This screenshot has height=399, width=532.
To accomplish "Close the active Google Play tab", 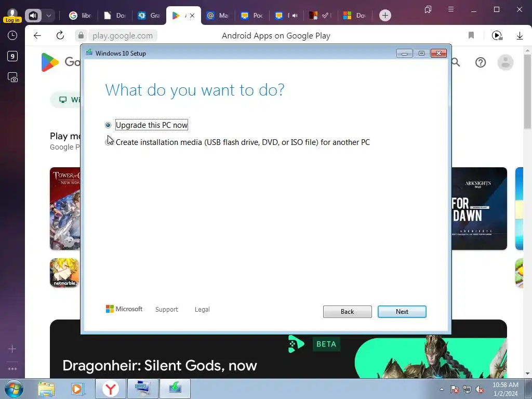I will click(x=192, y=16).
